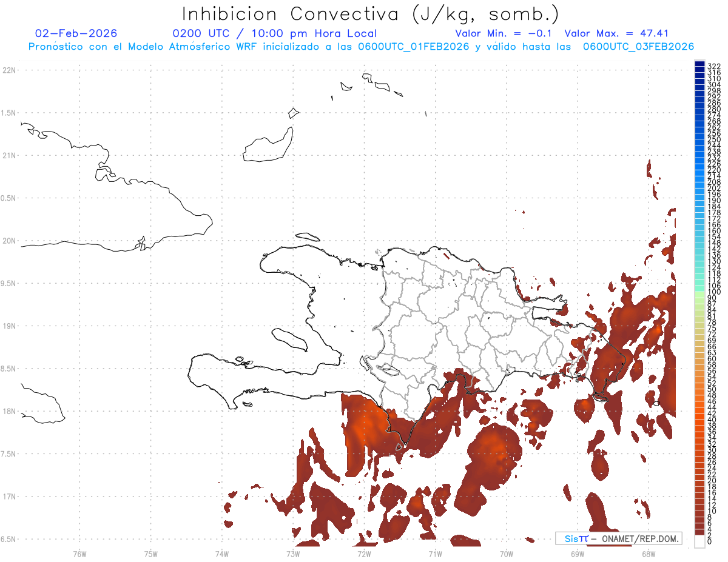Click the '0200 UTC / 10:00 pm Hora Local' time text
728x562 pixels.
(x=275, y=33)
